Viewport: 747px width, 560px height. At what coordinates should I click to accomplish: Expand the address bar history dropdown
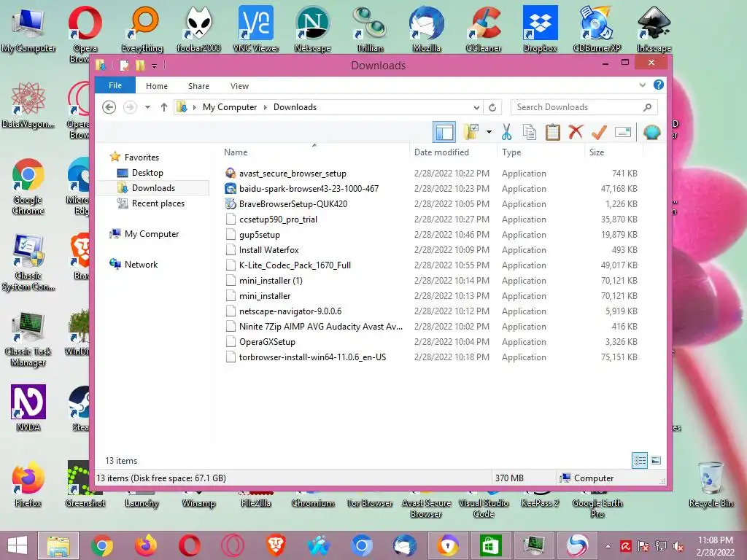coord(476,107)
